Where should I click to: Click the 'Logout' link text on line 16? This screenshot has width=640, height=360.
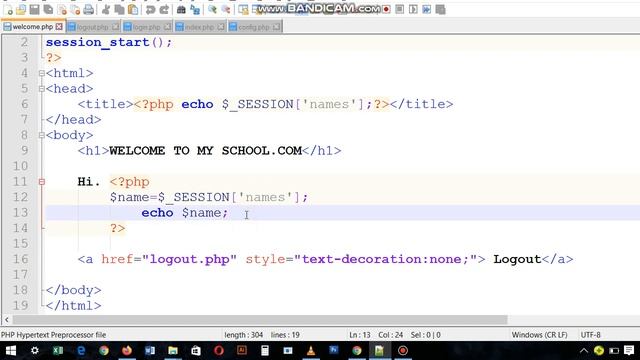pyautogui.click(x=517, y=259)
